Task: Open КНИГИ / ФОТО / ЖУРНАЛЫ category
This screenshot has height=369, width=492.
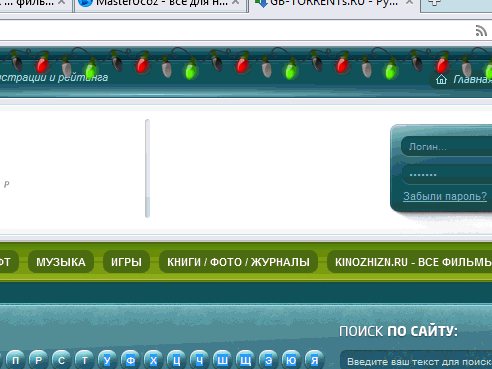Action: [238, 262]
